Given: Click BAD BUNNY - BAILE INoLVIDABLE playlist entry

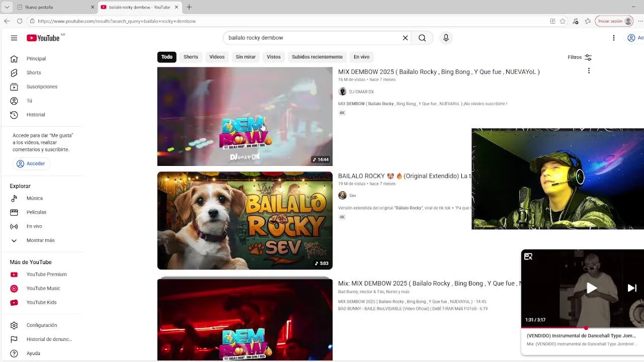Looking at the screenshot, I should click(x=413, y=309).
